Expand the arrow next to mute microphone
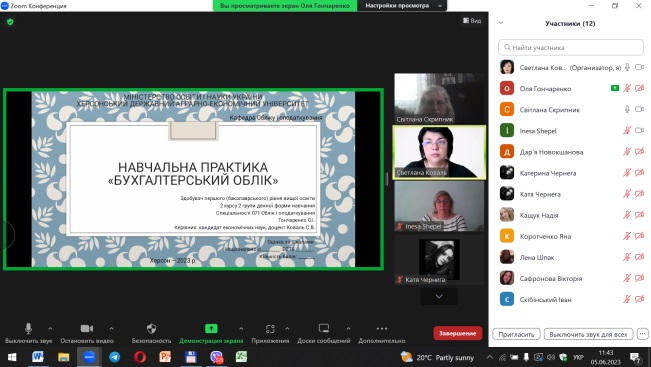Image resolution: width=651 pixels, height=367 pixels. tap(50, 329)
